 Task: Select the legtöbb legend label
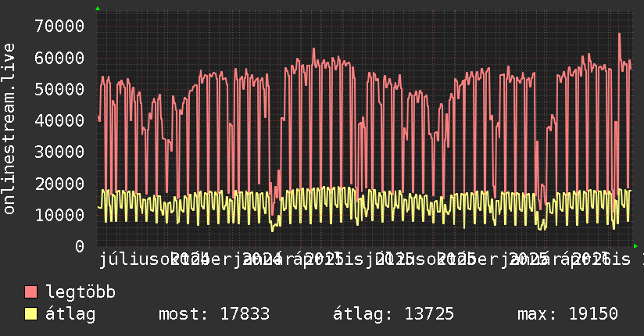[80, 292]
